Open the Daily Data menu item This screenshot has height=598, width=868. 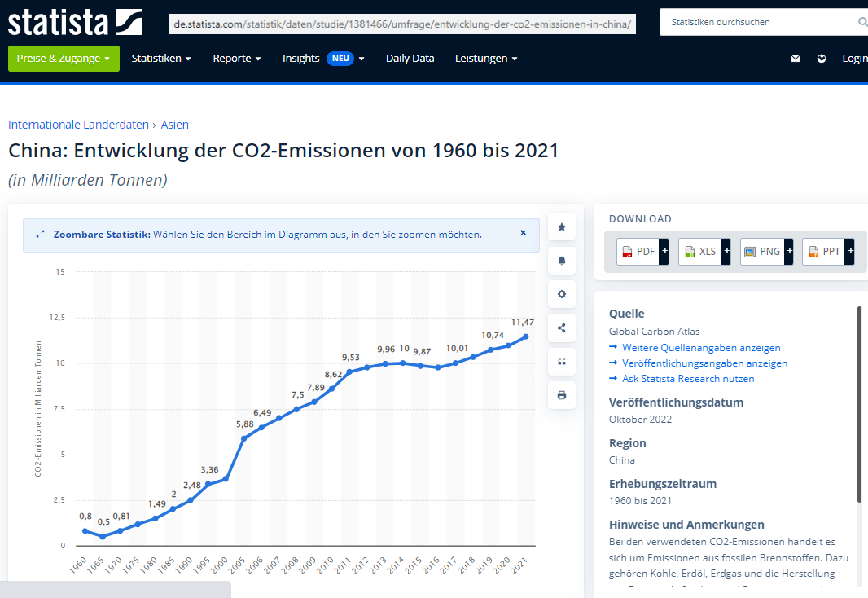tap(410, 59)
